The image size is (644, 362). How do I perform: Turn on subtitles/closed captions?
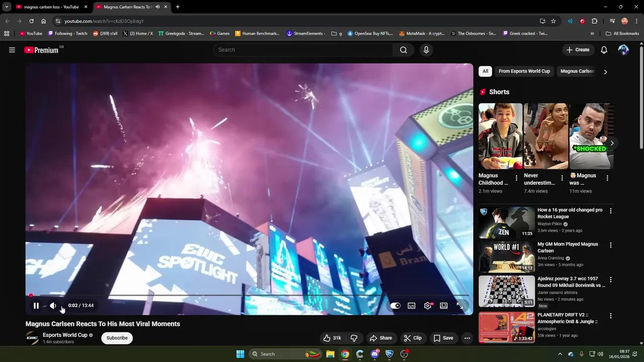tap(412, 306)
